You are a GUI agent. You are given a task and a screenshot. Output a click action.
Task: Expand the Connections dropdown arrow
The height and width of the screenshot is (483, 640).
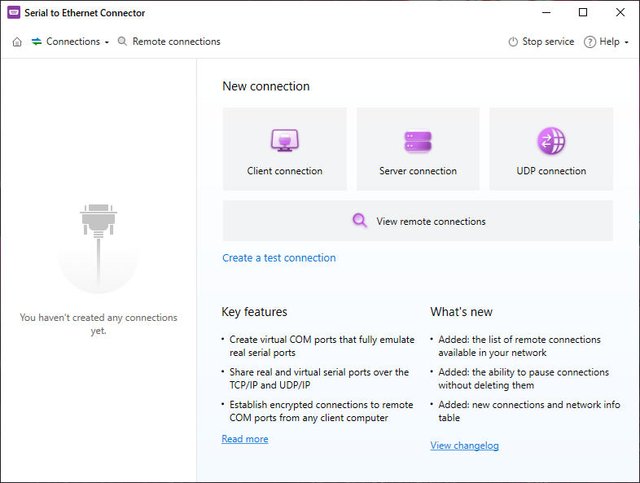[107, 43]
